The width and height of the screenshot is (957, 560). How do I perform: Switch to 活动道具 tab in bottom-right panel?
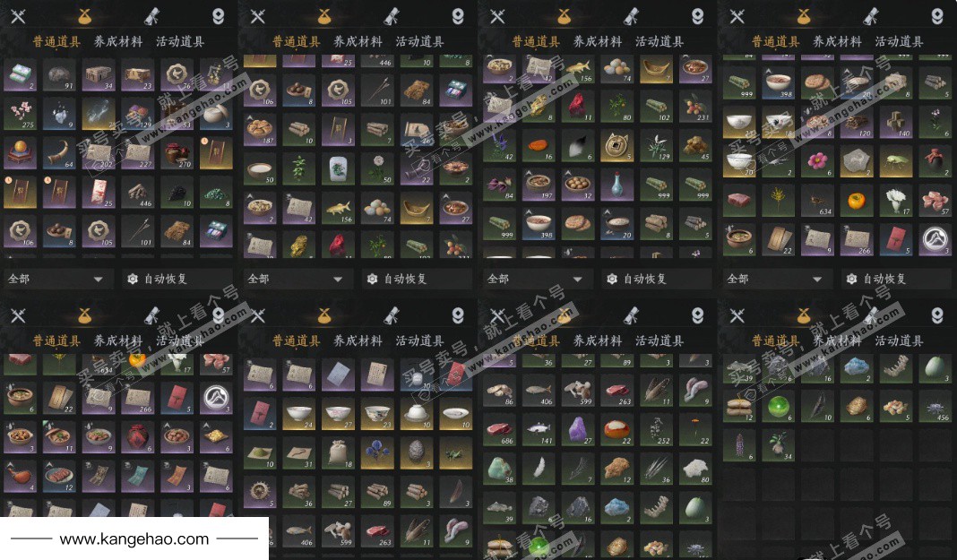[899, 340]
